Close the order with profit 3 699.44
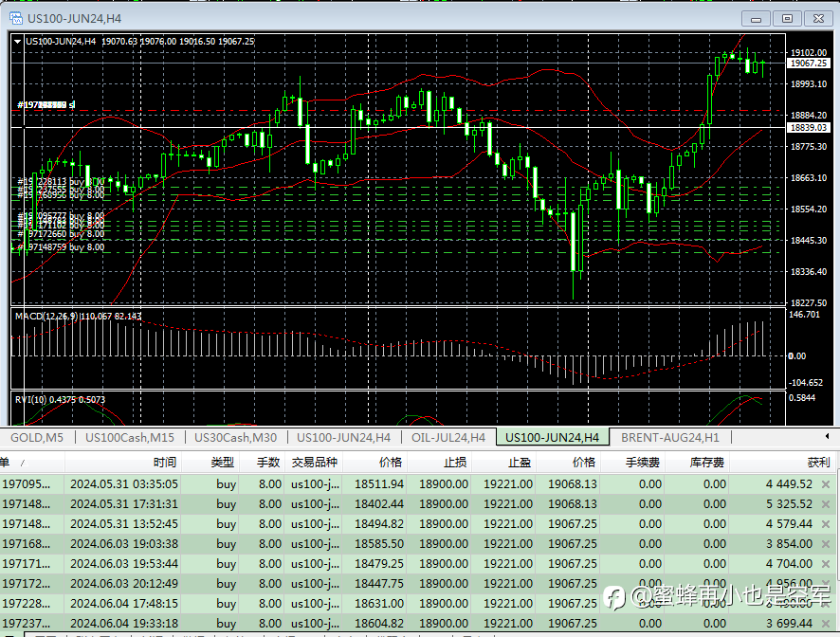 click(825, 624)
